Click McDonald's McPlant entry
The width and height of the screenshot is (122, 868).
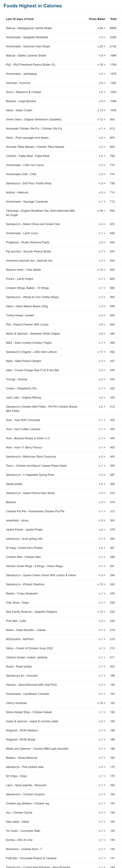[61, 639]
